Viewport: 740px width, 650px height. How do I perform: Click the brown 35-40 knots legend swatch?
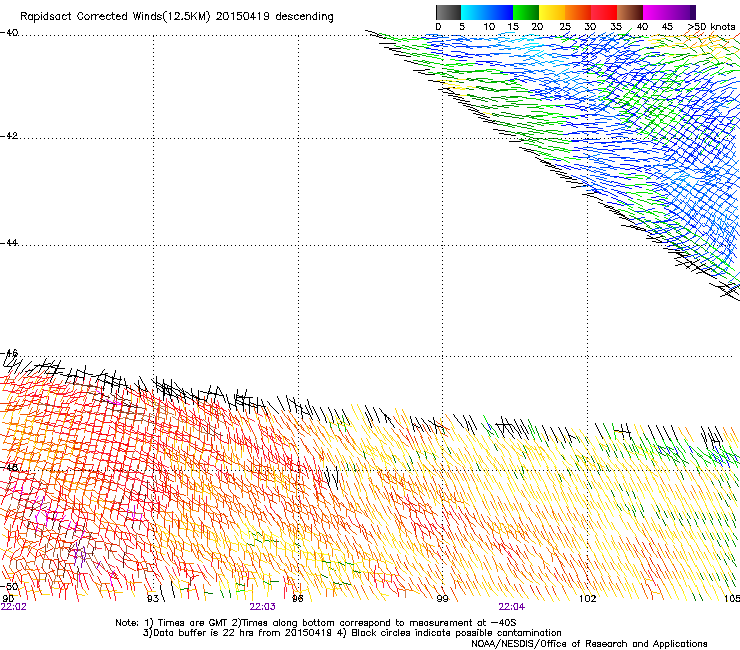click(630, 12)
